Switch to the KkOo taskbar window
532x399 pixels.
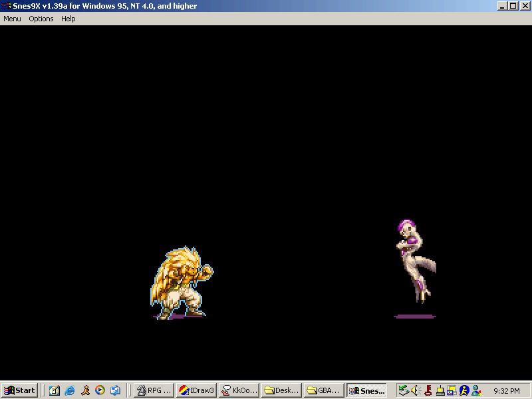239,390
